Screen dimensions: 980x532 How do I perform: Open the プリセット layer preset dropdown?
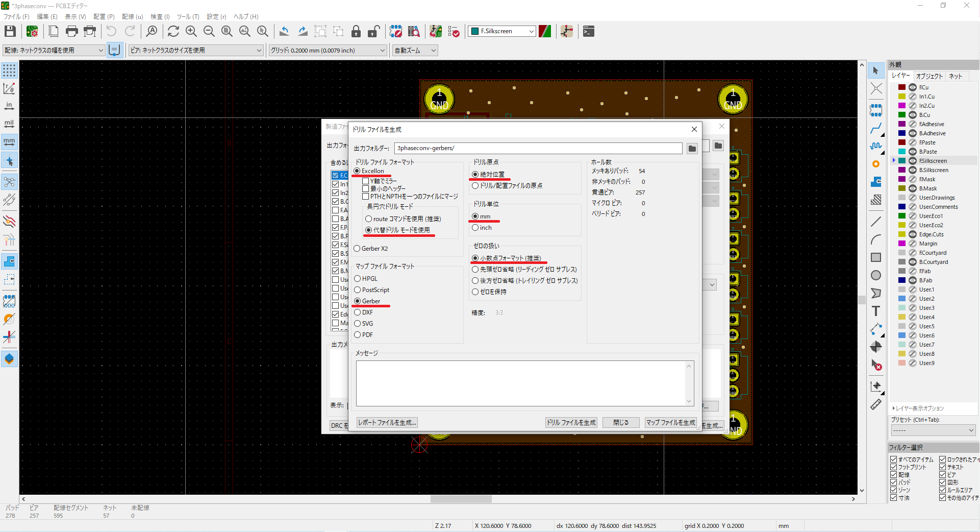(x=933, y=430)
